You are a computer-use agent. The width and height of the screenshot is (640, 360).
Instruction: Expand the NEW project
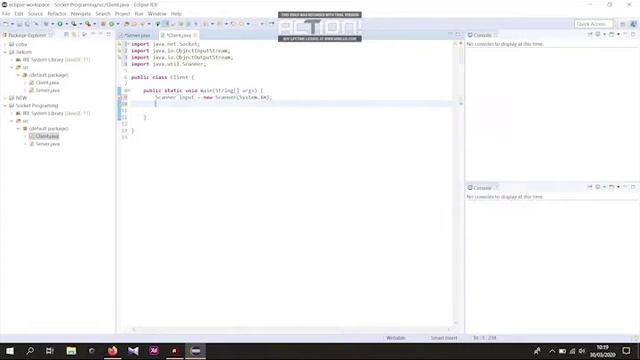pyautogui.click(x=5, y=98)
